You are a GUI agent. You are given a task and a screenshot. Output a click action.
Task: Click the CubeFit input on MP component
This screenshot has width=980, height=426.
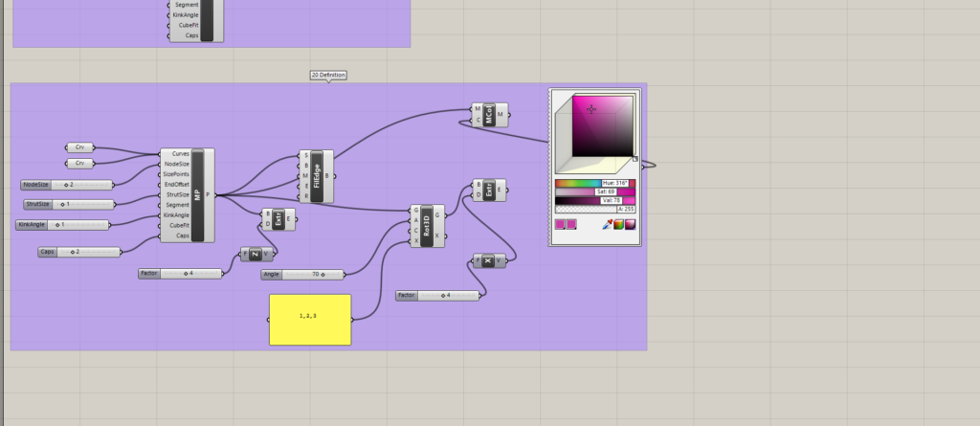pos(179,225)
